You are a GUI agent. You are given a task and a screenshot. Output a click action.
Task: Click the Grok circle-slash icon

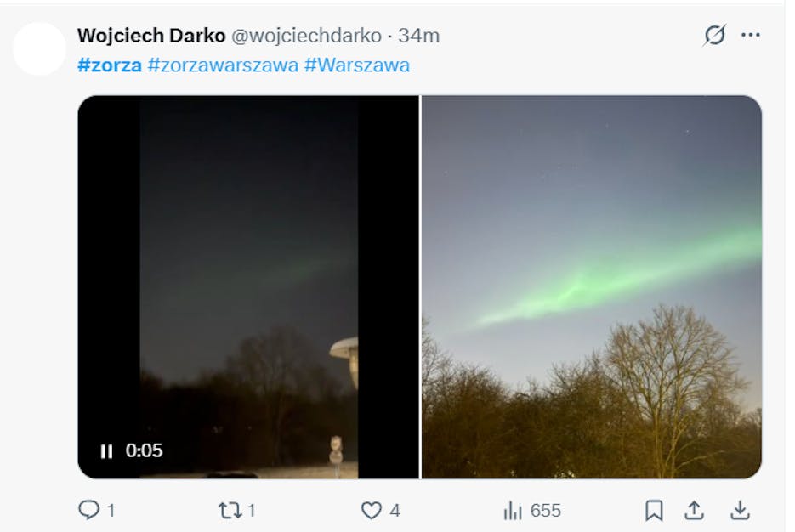coord(714,36)
